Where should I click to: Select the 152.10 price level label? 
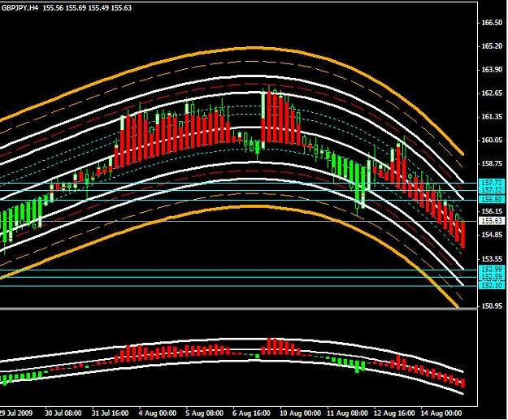click(x=492, y=285)
